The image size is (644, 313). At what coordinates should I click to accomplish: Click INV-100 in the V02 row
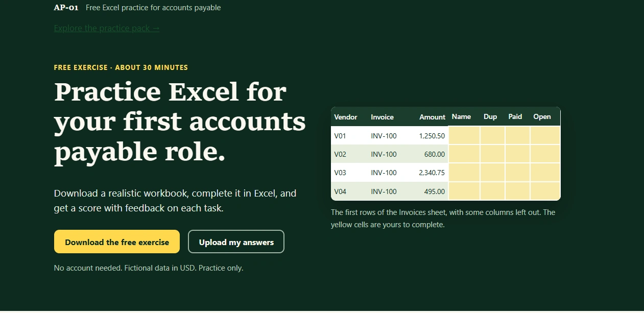click(x=384, y=154)
